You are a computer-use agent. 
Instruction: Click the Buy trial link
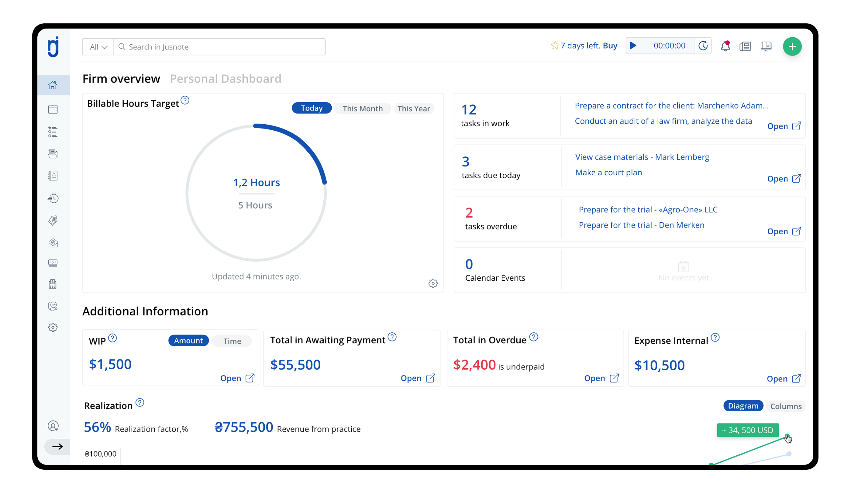(x=610, y=46)
